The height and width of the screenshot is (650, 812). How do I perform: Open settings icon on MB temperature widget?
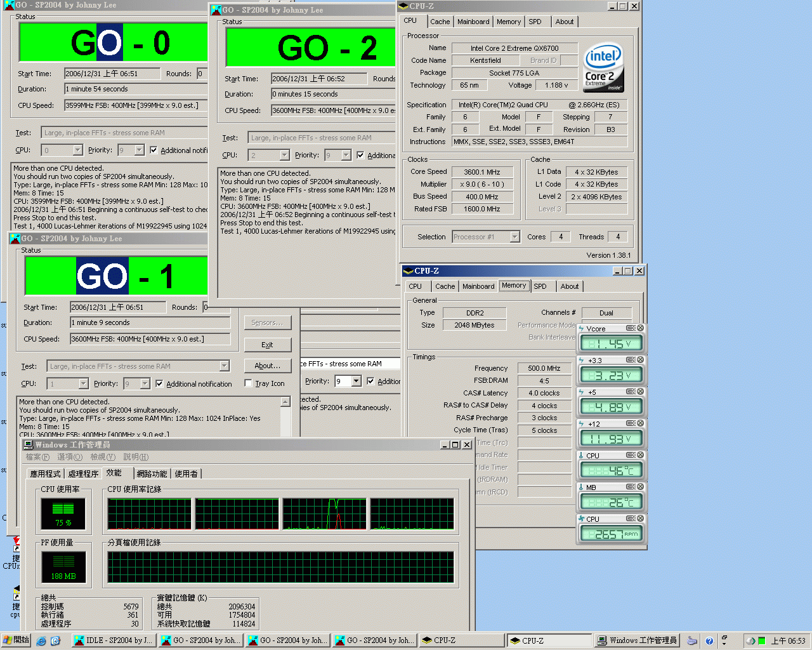(631, 487)
